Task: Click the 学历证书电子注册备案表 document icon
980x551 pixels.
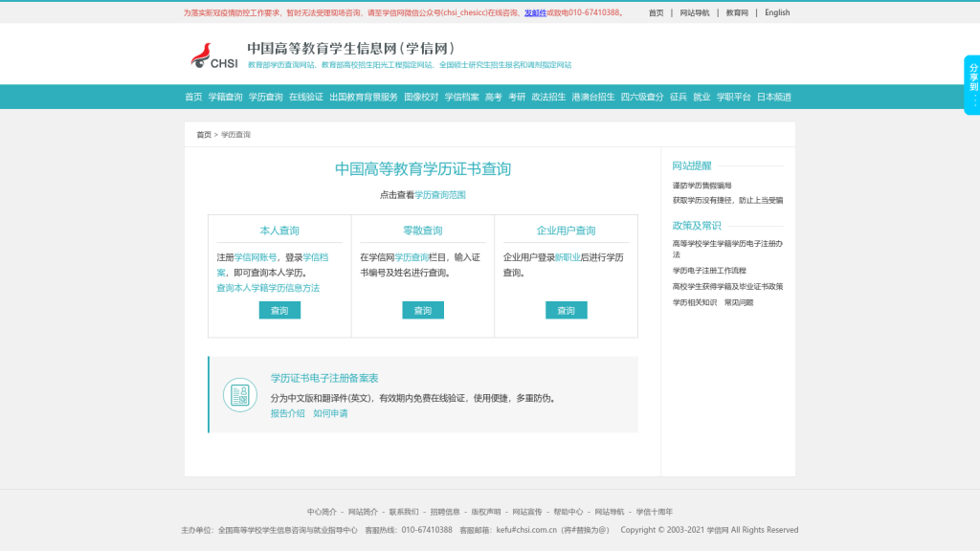Action: 240,395
